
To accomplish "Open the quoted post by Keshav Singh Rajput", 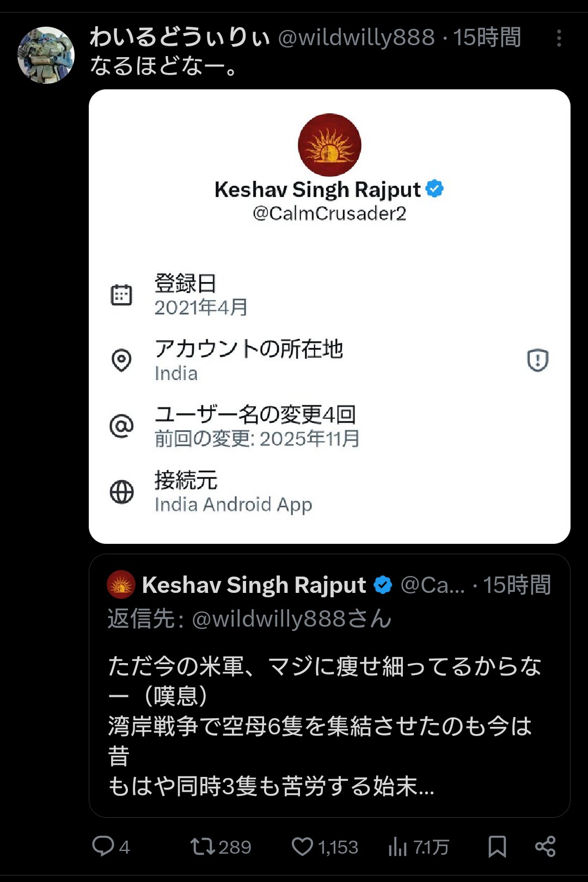I will pos(329,685).
